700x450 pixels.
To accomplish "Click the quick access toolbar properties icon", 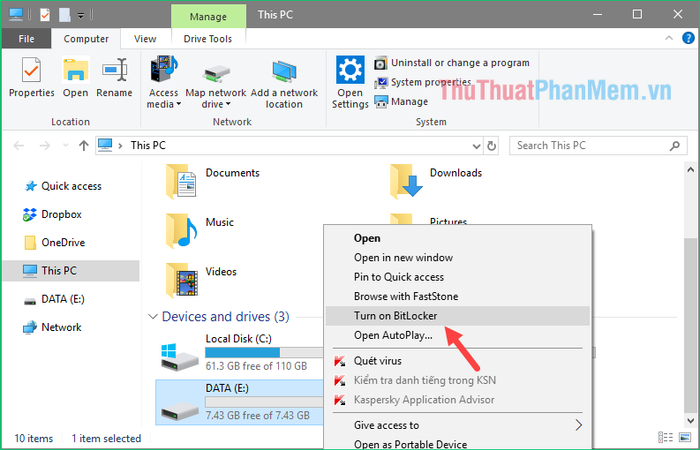I will pos(45,15).
